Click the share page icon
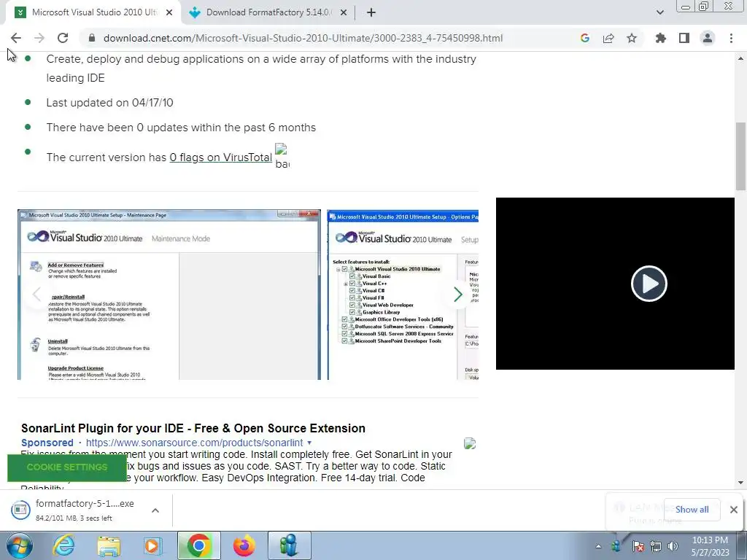Image resolution: width=747 pixels, height=560 pixels. (x=608, y=38)
